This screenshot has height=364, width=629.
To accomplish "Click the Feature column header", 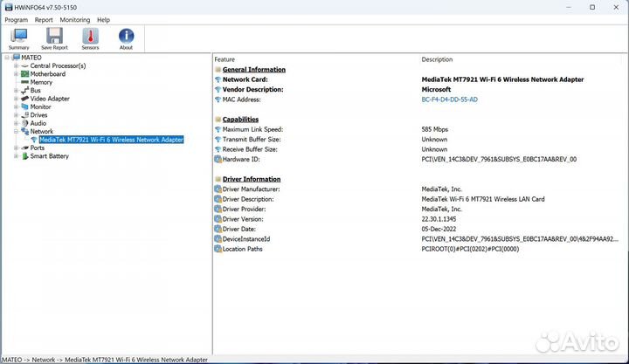I will click(225, 59).
